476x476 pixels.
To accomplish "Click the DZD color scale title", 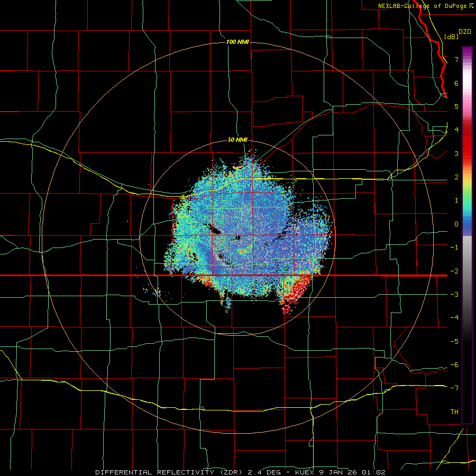I will (x=465, y=32).
